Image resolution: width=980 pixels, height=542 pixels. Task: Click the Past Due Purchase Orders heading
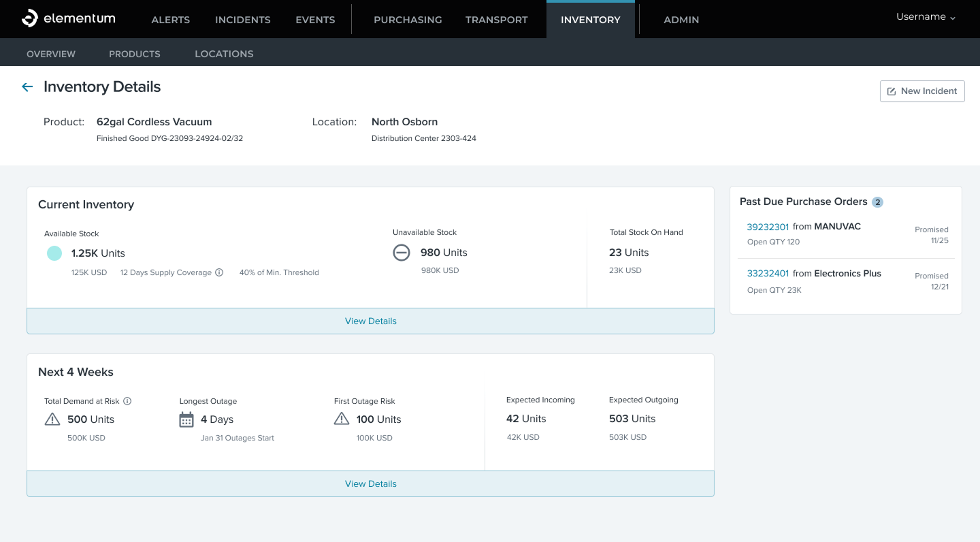point(804,202)
